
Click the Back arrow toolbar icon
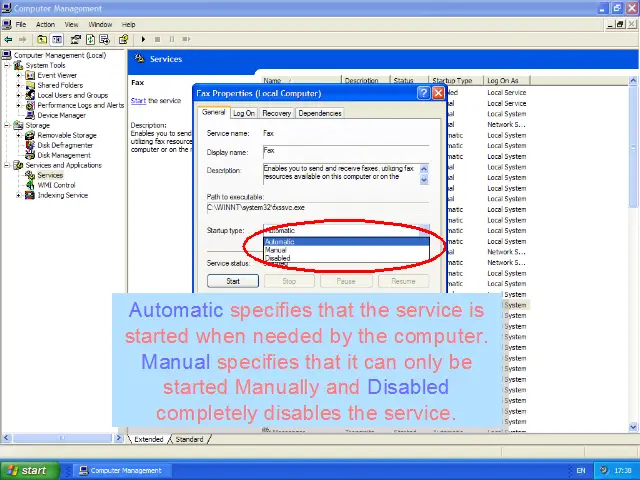[8, 39]
